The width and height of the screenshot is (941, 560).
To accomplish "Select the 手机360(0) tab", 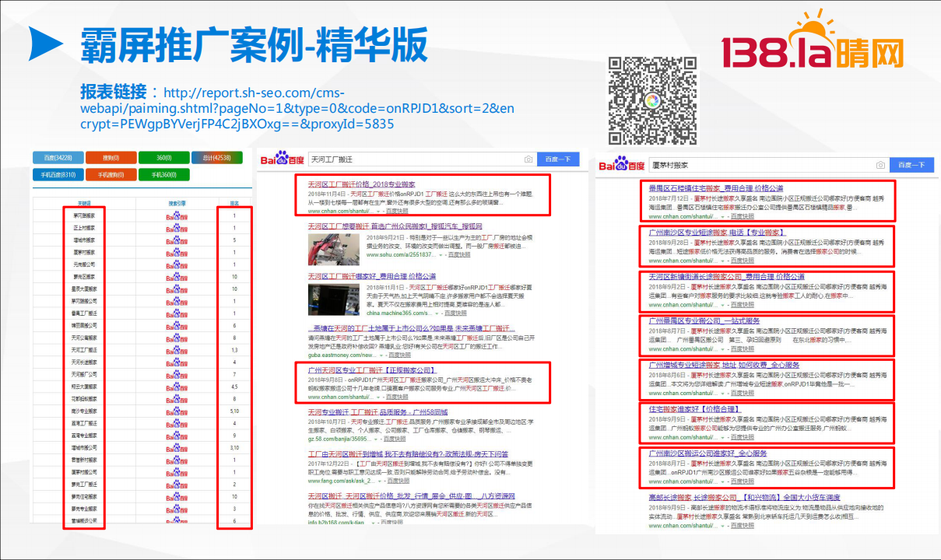I will point(163,175).
